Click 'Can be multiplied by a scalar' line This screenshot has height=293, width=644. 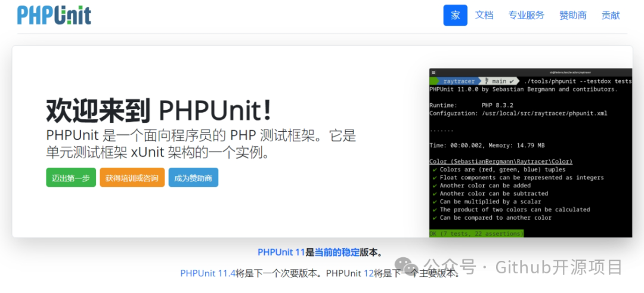tap(487, 201)
